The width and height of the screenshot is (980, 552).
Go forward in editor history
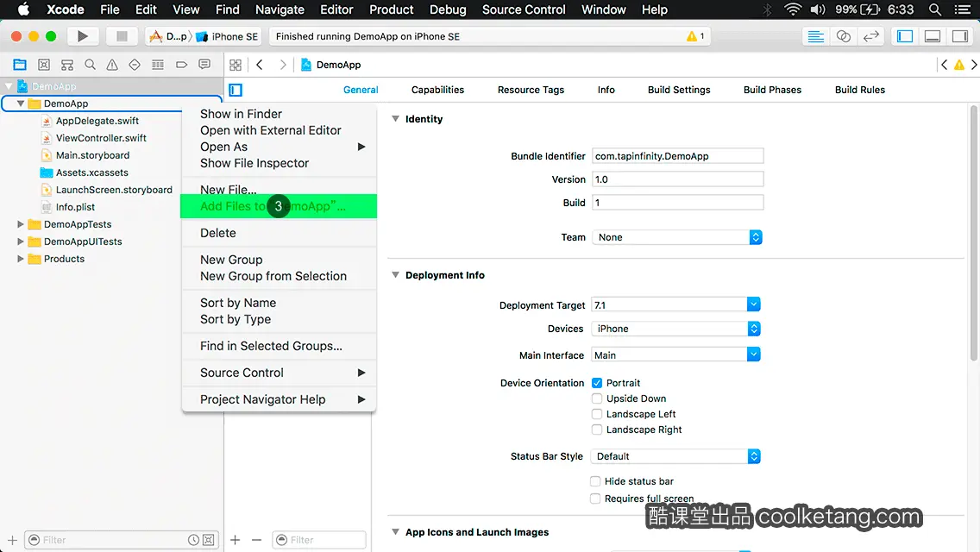(282, 65)
